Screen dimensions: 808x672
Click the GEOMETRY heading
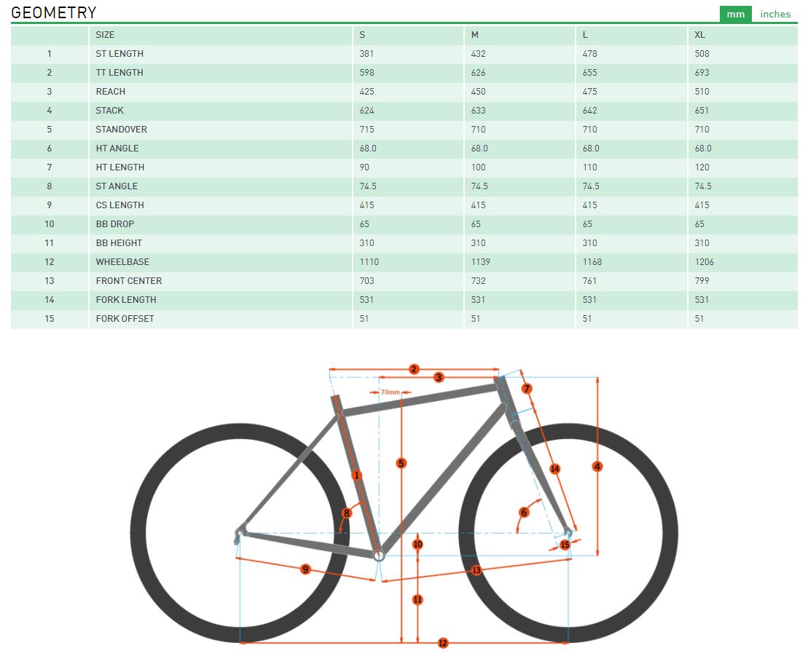[54, 12]
